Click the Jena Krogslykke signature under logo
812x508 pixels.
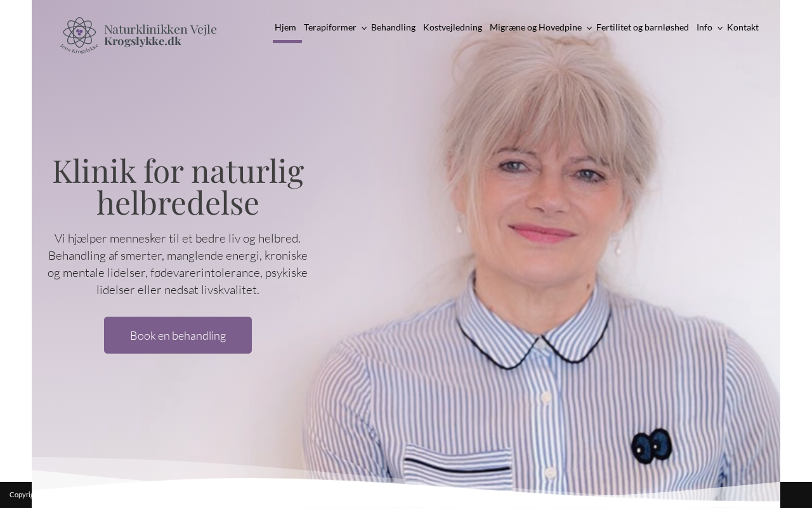79,48
